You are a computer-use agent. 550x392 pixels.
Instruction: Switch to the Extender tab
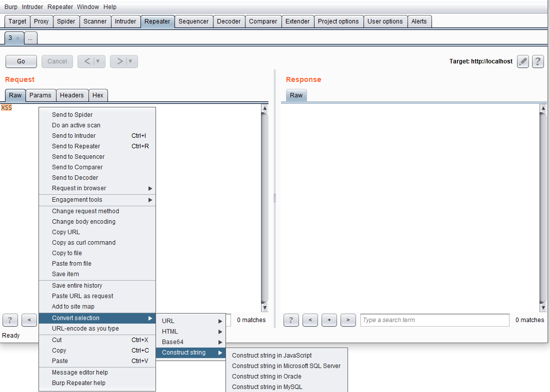click(x=297, y=21)
